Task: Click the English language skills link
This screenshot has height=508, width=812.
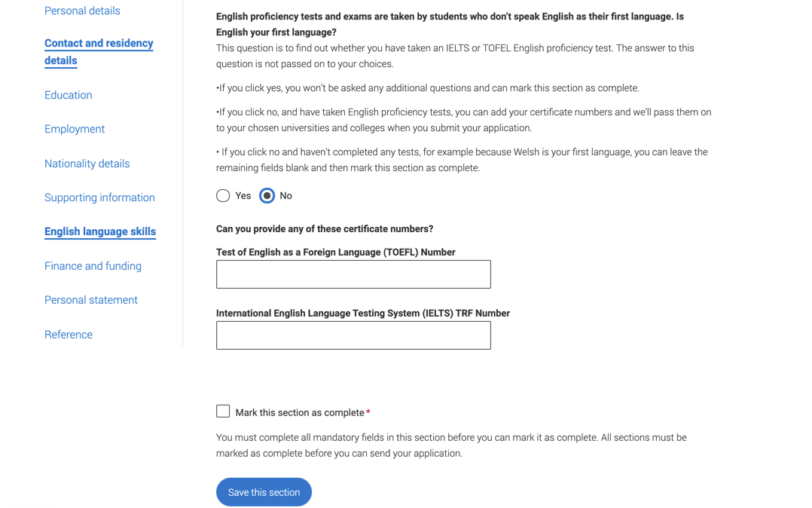Action: click(100, 231)
